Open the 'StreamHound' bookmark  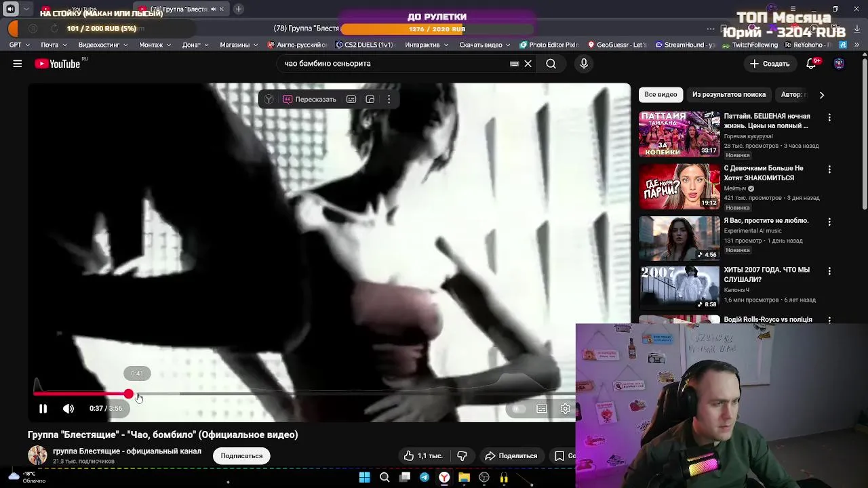point(685,45)
